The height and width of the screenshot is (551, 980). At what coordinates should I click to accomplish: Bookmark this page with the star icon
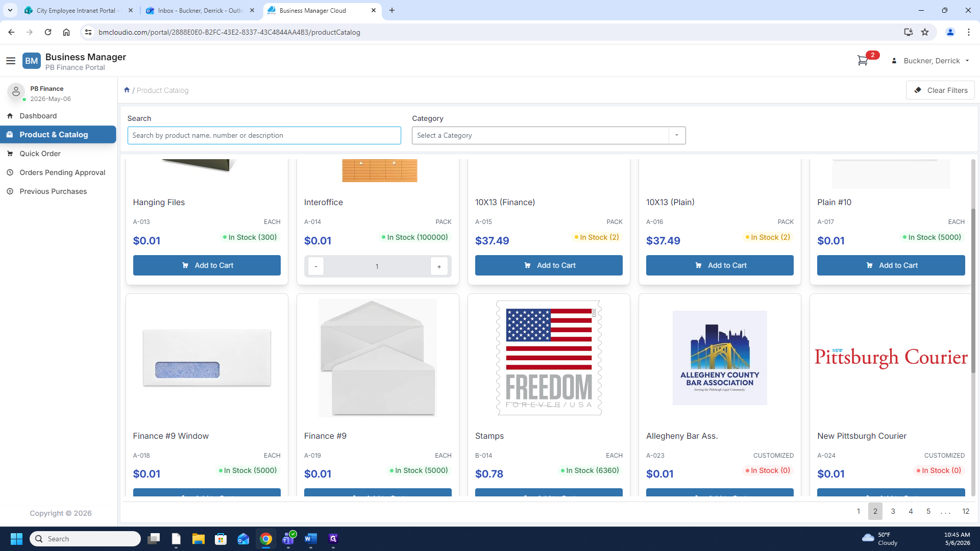pos(925,32)
